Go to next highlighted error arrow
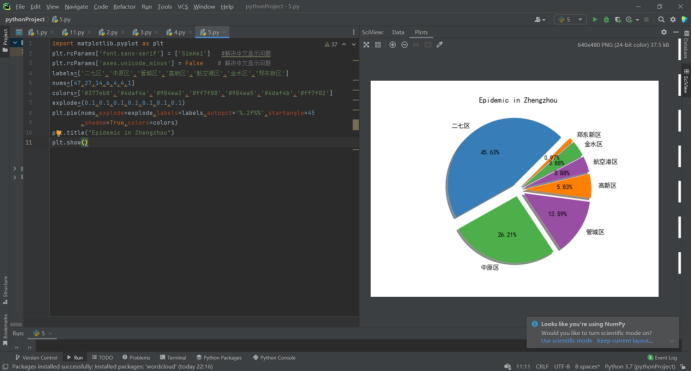Viewport: 692px width, 371px height. [354, 45]
